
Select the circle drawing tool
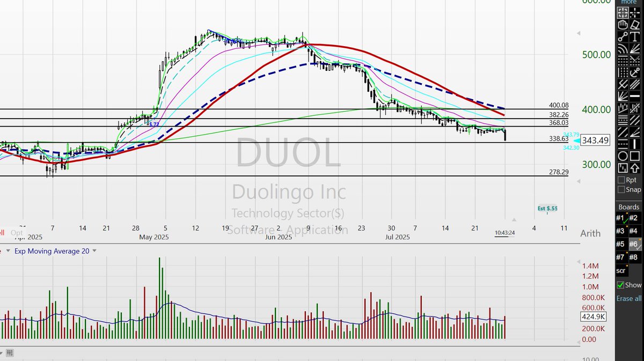click(x=623, y=156)
